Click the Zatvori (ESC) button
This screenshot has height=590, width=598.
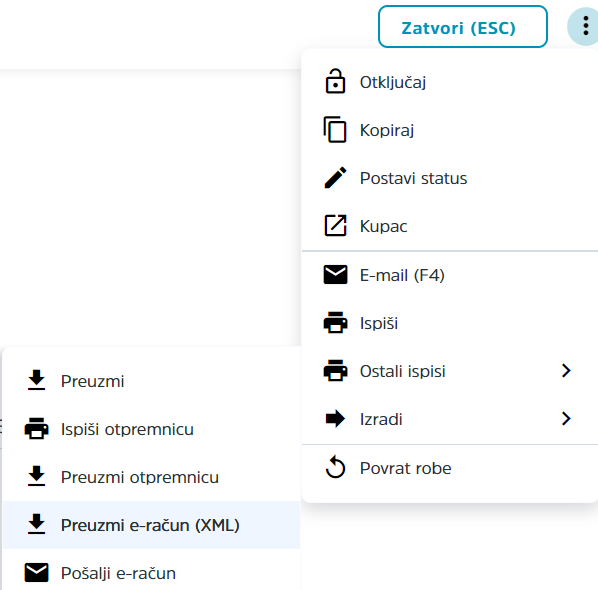(463, 27)
